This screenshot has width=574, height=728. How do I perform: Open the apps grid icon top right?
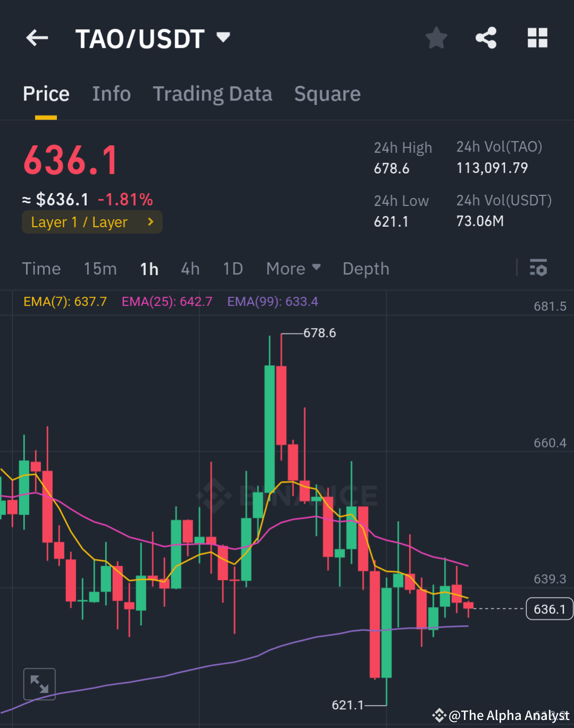point(537,37)
